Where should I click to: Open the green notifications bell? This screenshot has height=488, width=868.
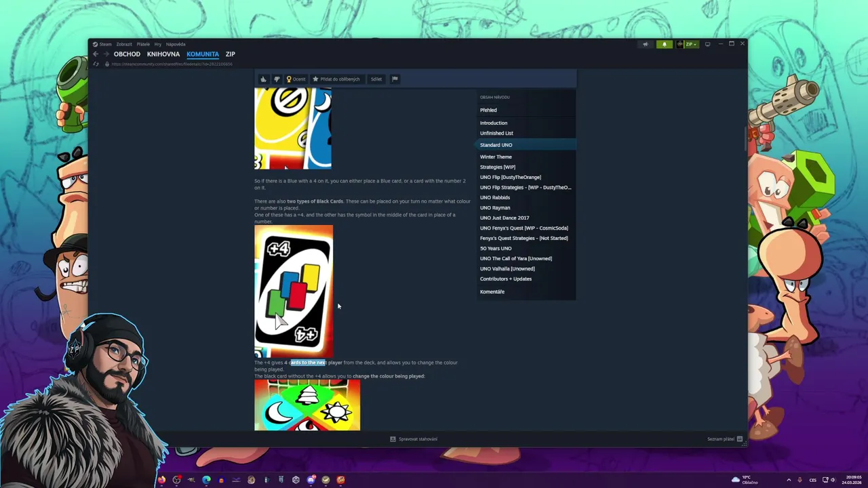coord(665,44)
